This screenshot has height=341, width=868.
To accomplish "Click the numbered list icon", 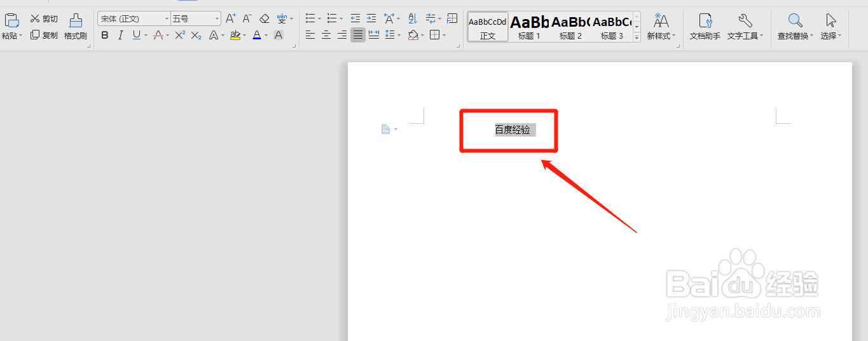I will 331,18.
